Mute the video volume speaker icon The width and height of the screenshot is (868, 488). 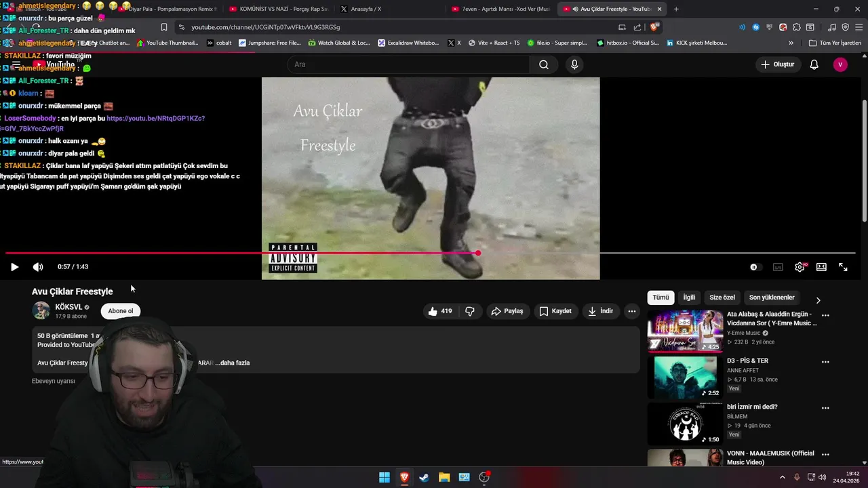(x=38, y=267)
